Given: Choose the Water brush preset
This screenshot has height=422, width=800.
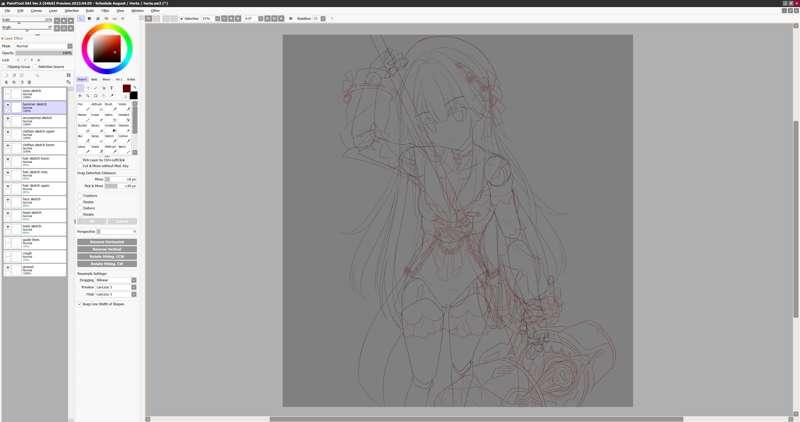Looking at the screenshot, I should tap(127, 107).
